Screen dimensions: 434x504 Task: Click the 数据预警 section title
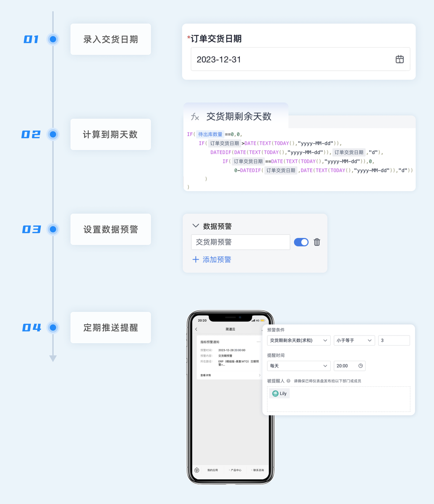tap(217, 226)
